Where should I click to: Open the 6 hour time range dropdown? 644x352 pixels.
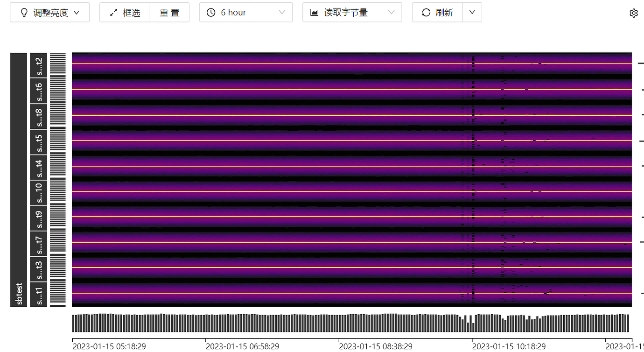click(x=282, y=12)
